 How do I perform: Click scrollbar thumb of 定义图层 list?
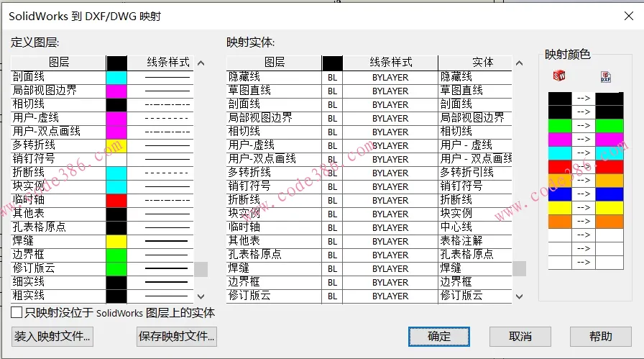tap(201, 269)
